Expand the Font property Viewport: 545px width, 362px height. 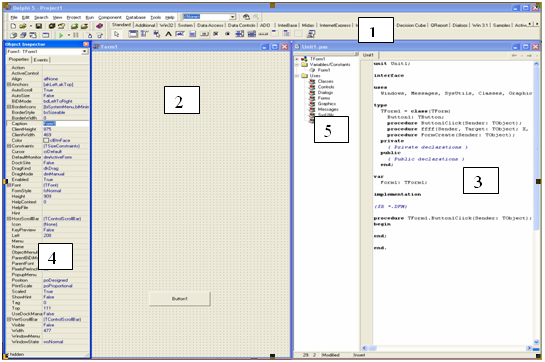[x=9, y=185]
